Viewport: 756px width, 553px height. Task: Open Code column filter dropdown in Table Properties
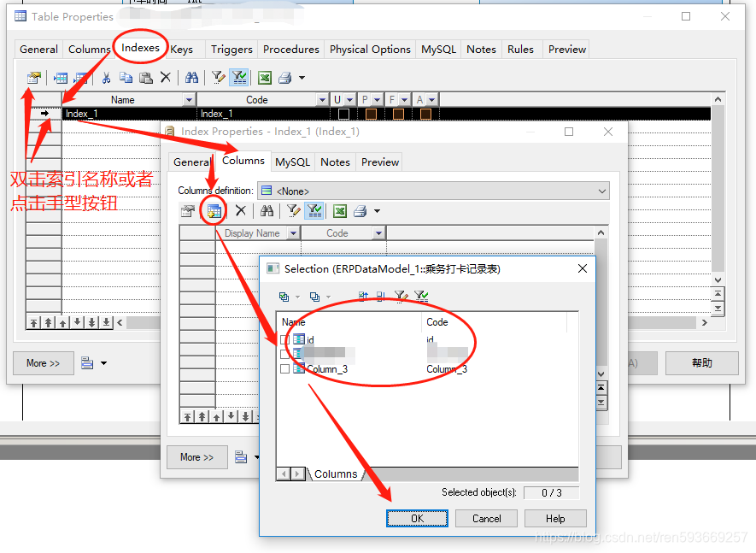pyautogui.click(x=322, y=100)
